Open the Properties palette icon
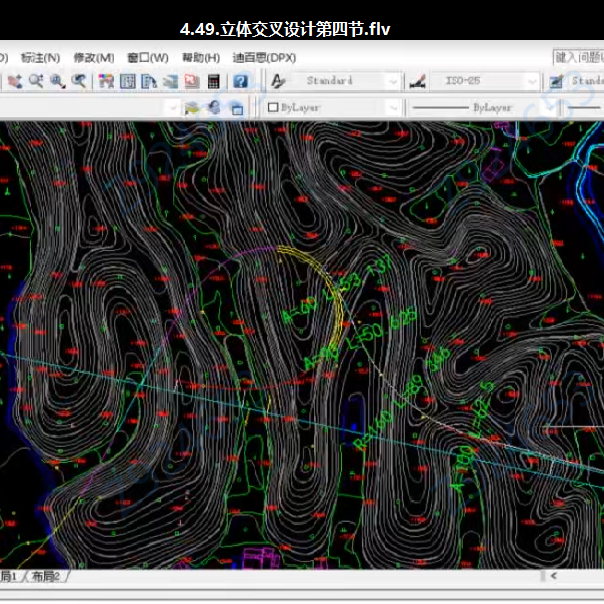Viewport: 604px width, 604px height. tap(106, 81)
